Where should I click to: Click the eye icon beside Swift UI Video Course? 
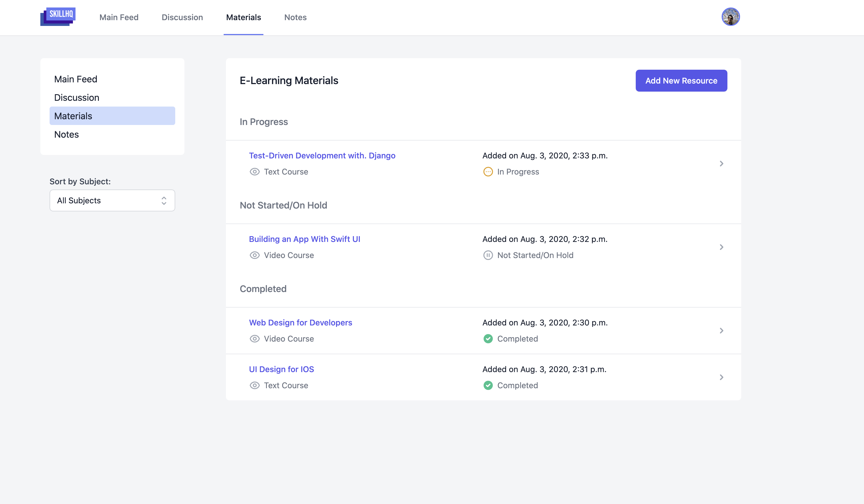click(x=254, y=255)
